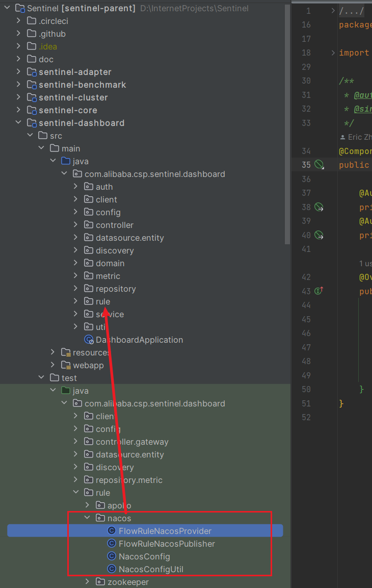Select the rule package under test
Image resolution: width=372 pixels, height=588 pixels.
tap(103, 493)
